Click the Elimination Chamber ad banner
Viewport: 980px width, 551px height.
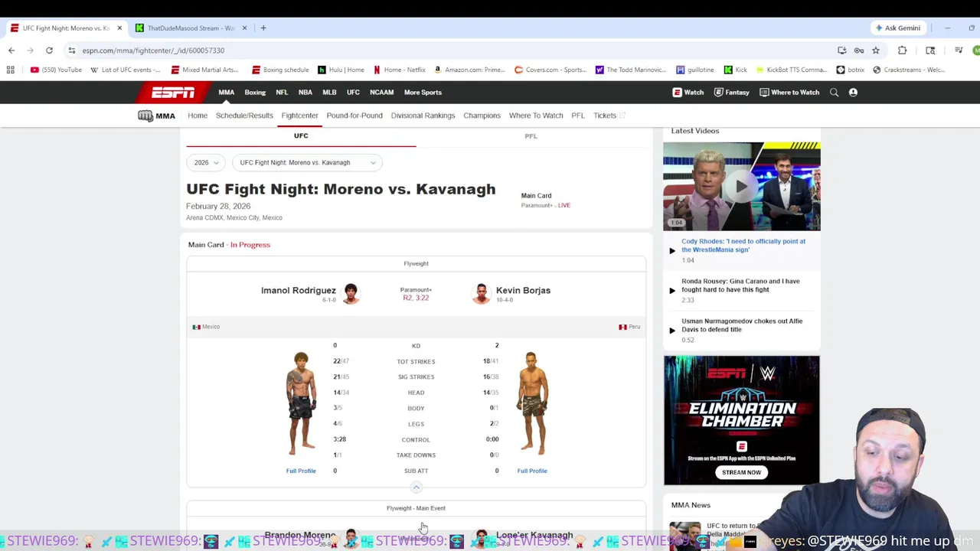[741, 420]
